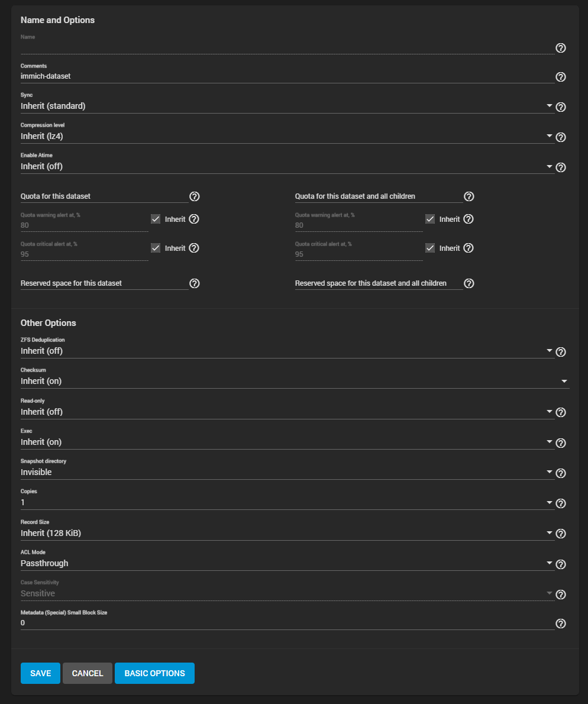The height and width of the screenshot is (704, 588).
Task: Open help for Quota for this dataset
Action: click(195, 196)
